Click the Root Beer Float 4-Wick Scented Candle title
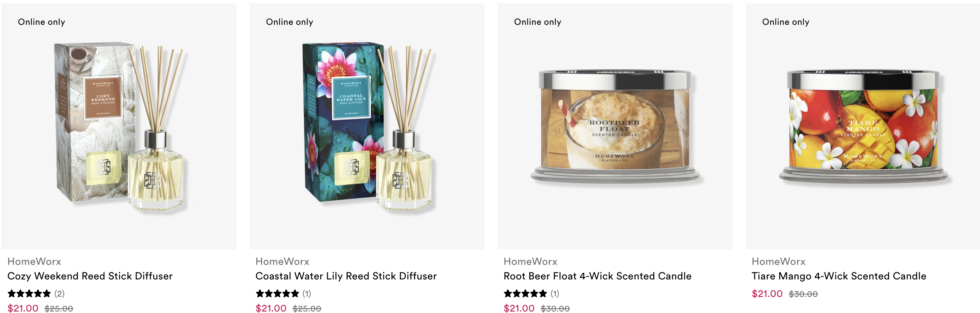 (x=597, y=276)
